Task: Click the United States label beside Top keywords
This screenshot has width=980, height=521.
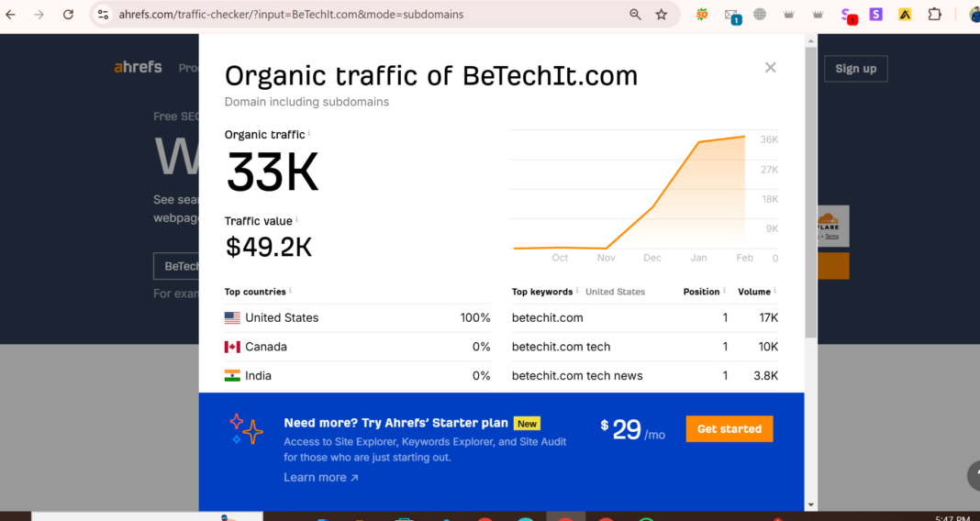Action: pos(615,292)
